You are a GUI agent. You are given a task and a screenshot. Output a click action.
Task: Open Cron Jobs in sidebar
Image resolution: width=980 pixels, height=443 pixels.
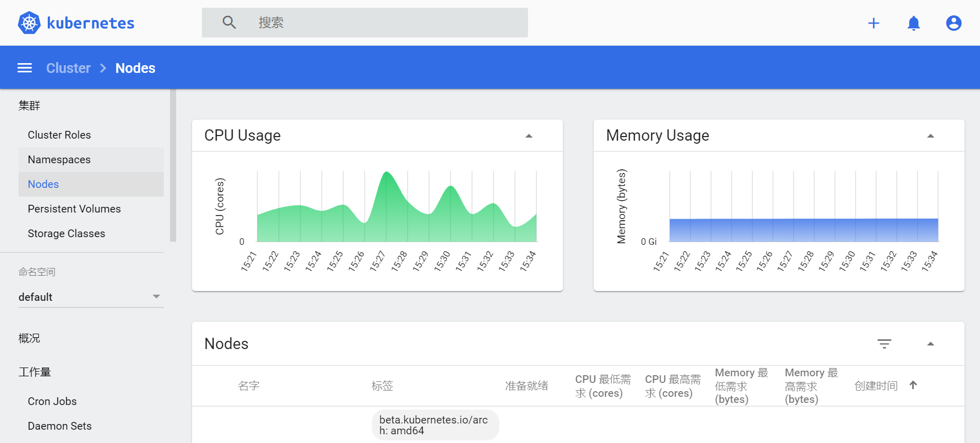[52, 401]
